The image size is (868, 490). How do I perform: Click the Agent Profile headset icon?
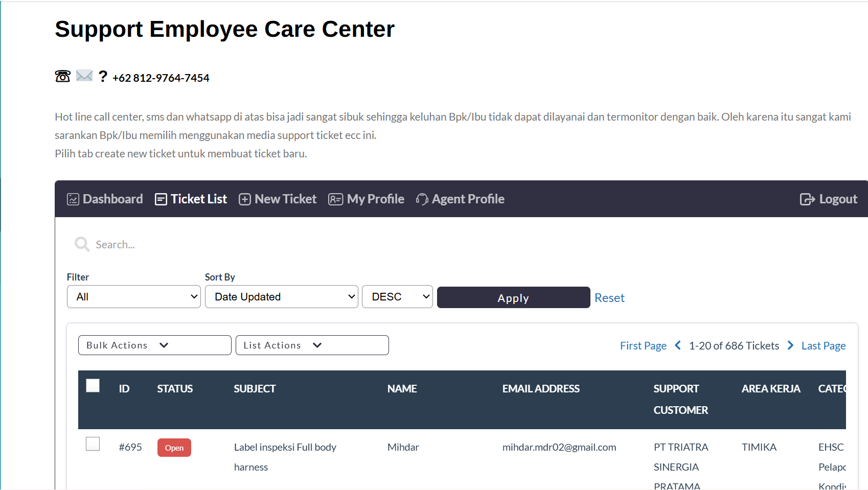[421, 199]
